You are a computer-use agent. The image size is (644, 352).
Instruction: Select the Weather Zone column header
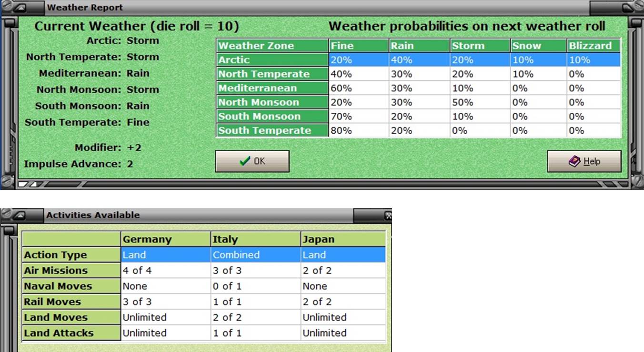(x=272, y=46)
